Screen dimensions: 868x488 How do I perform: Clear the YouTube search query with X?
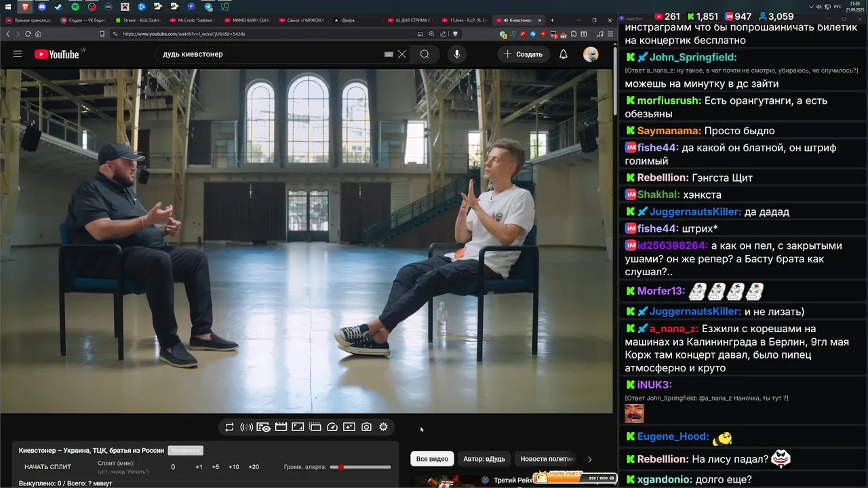coord(402,54)
